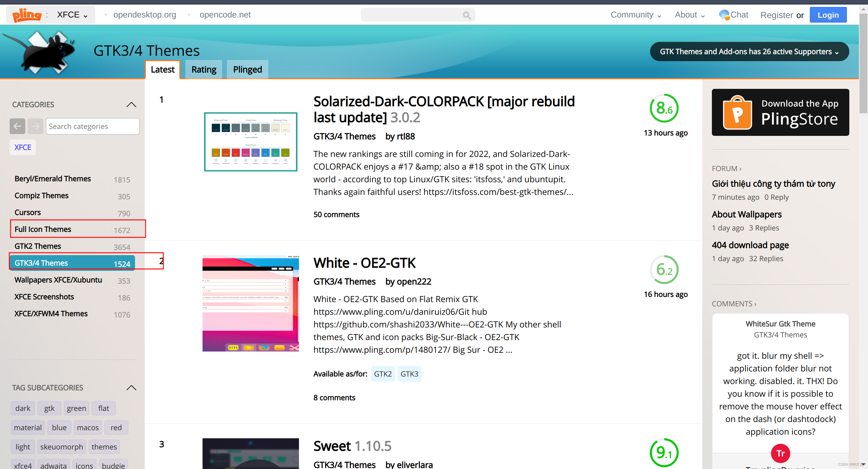
Task: Expand the CATEGORIES collapse chevron
Action: click(x=132, y=104)
